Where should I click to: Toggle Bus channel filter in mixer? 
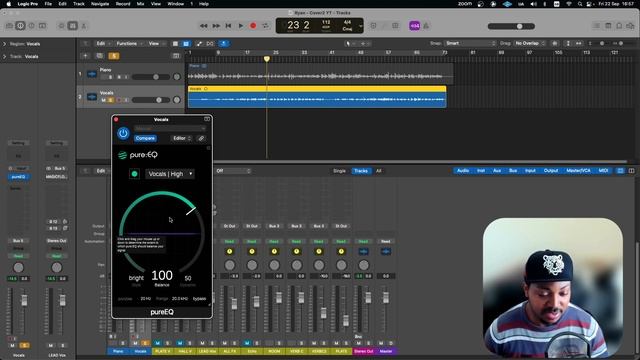pos(513,171)
